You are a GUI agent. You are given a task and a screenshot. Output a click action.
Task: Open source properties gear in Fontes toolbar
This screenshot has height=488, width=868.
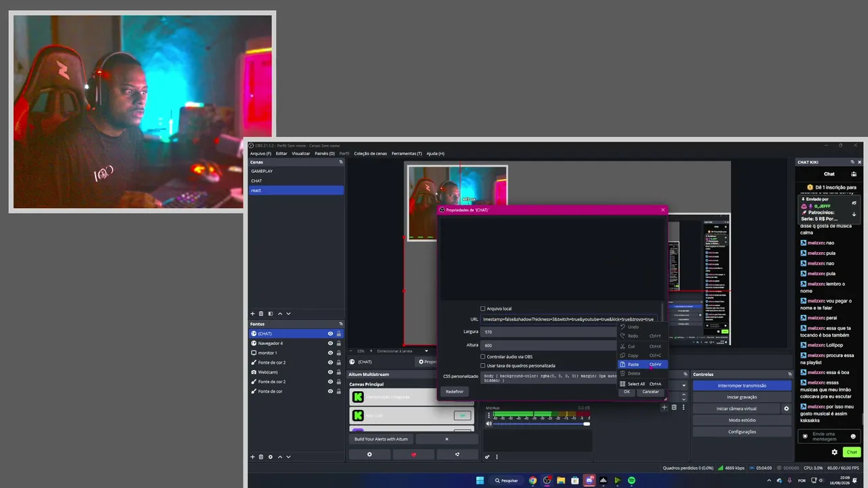click(271, 457)
